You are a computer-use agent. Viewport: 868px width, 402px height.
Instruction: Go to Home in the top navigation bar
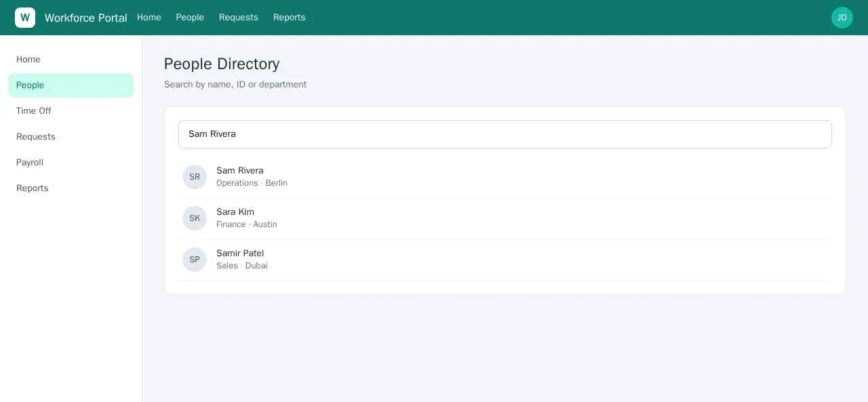pos(149,18)
